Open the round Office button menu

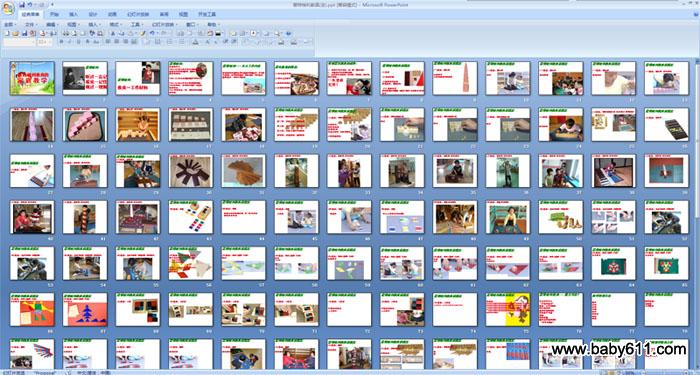point(8,8)
